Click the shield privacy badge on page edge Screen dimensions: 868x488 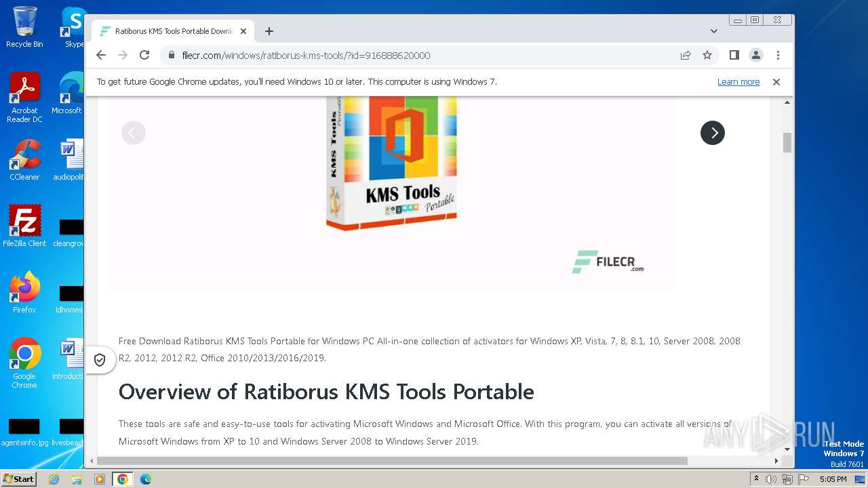(x=100, y=360)
